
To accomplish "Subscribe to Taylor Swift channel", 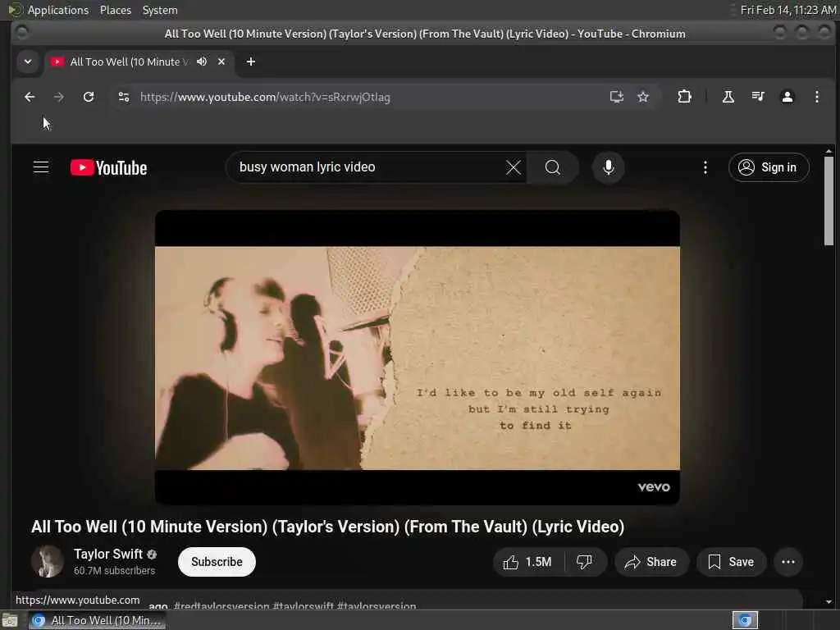I will 217,562.
